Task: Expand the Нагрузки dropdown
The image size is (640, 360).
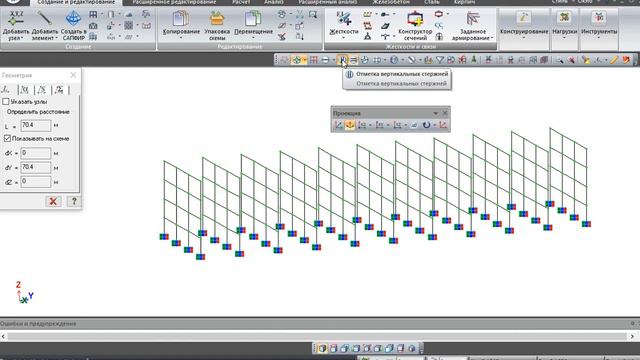Action: 564,38
